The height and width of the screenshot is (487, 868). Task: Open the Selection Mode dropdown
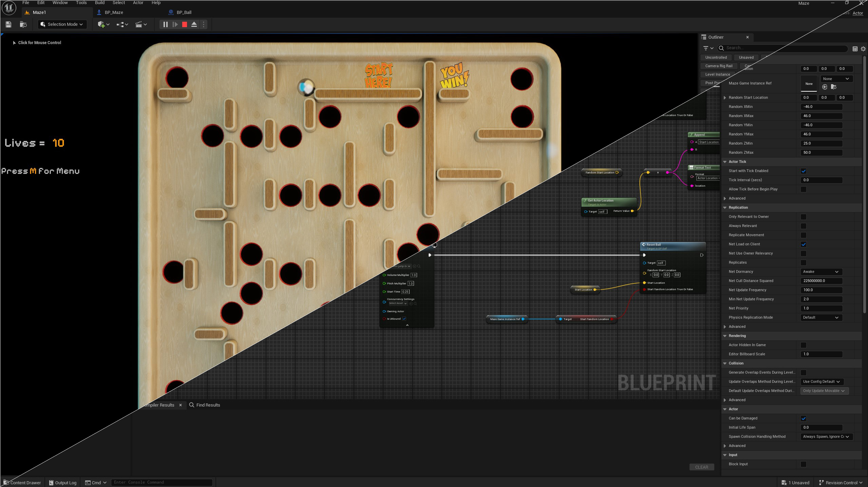[62, 24]
